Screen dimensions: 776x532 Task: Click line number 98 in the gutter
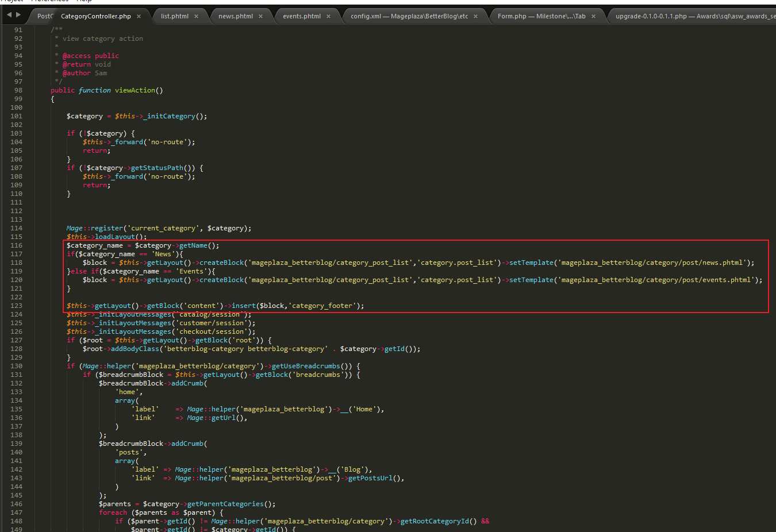coord(18,90)
